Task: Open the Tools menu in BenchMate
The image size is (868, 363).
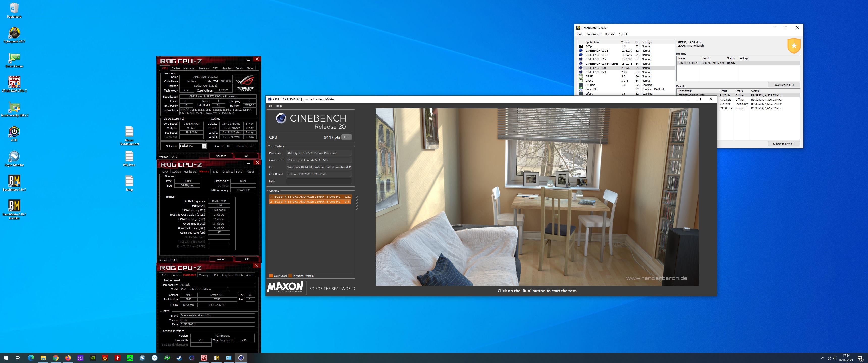Action: point(579,34)
